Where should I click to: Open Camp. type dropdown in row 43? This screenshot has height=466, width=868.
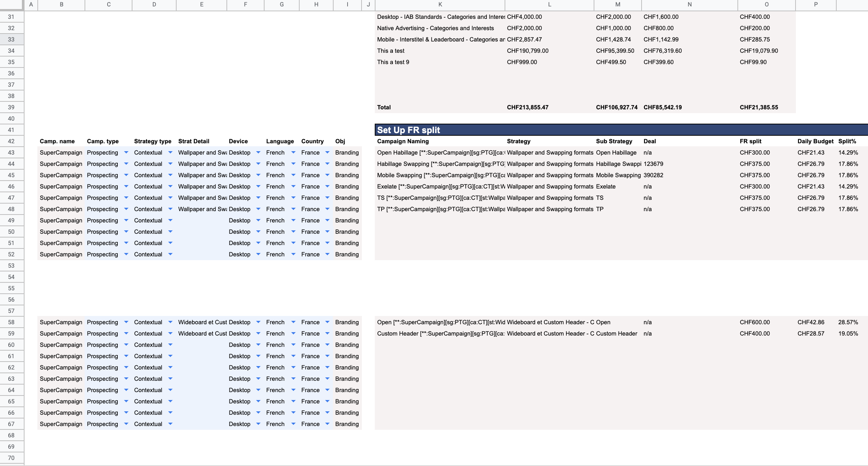tap(126, 153)
